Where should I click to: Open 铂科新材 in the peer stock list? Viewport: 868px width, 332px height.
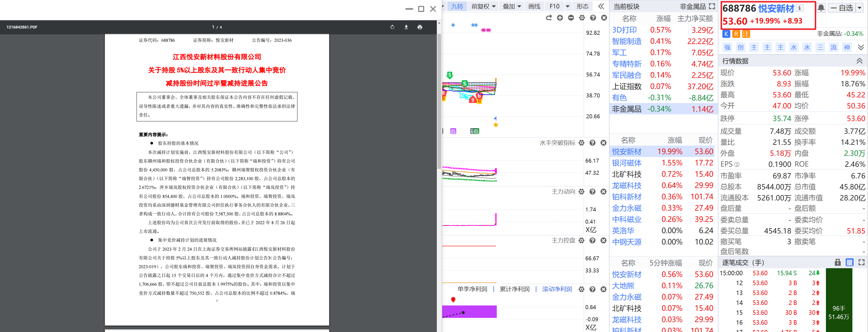pos(627,197)
